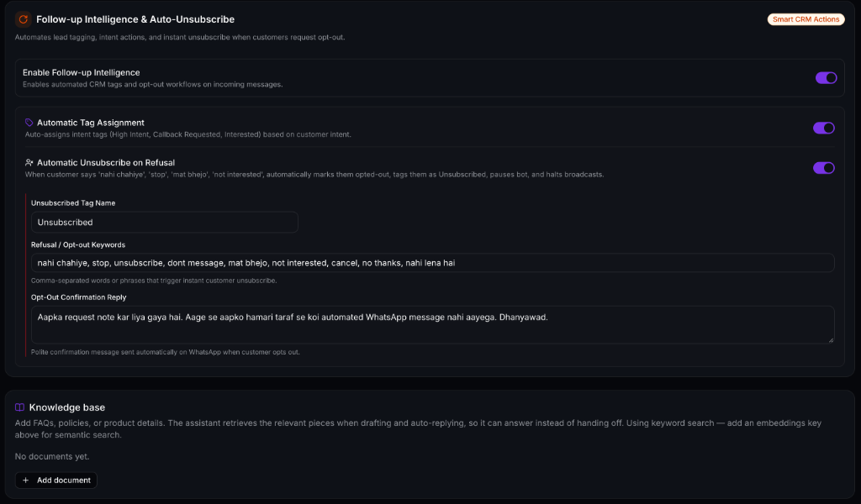Toggle Enable Follow-up Intelligence switch
The height and width of the screenshot is (504, 861).
tap(826, 78)
